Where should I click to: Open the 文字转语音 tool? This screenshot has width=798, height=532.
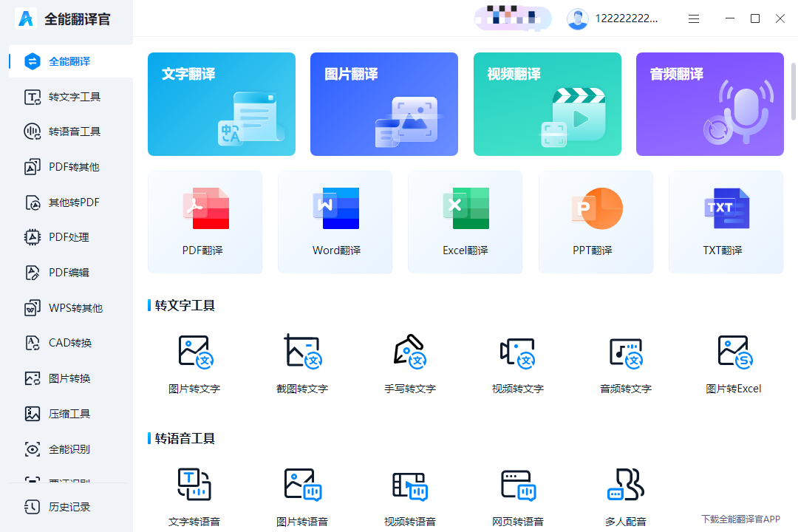tap(194, 494)
